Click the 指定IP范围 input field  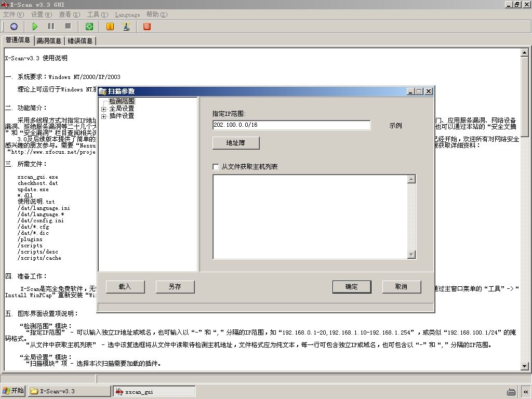coord(291,125)
